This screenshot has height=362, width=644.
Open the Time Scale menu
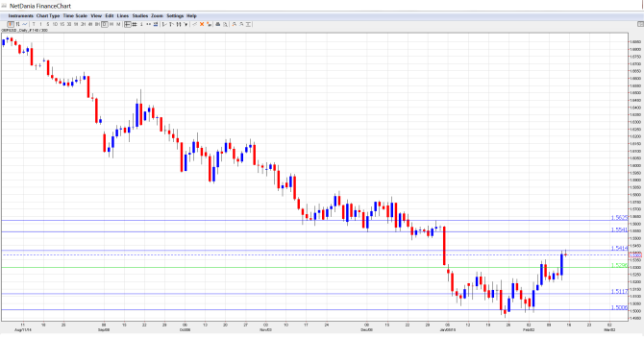click(75, 15)
